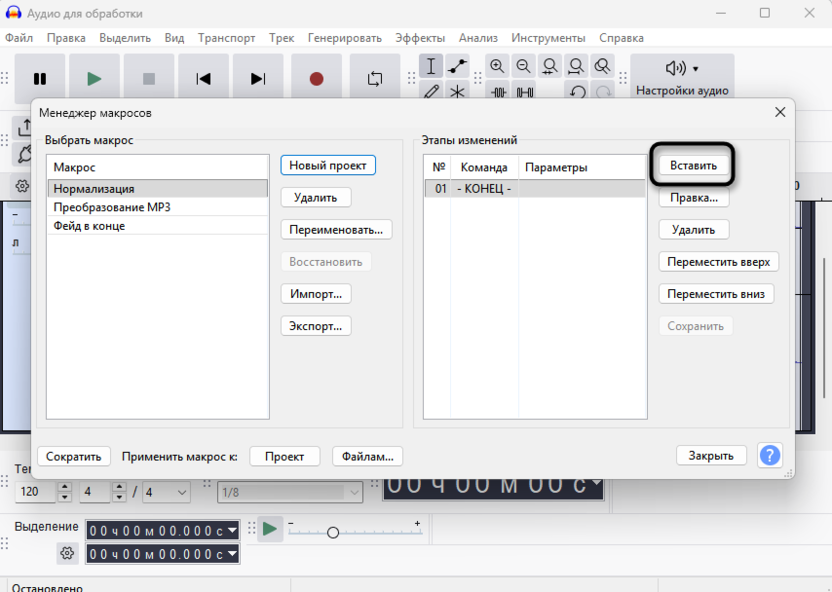The width and height of the screenshot is (832, 592).
Task: Open the blue help icon in Macro Manager
Action: pos(769,455)
